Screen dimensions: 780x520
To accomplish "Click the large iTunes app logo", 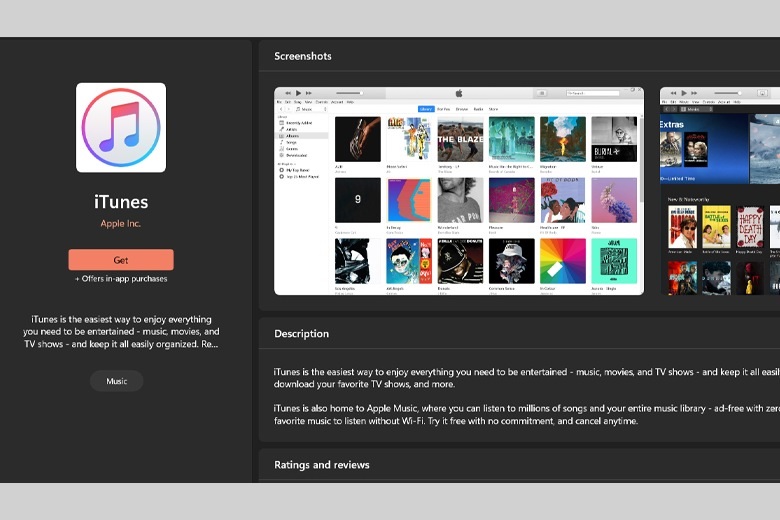I will pyautogui.click(x=121, y=128).
